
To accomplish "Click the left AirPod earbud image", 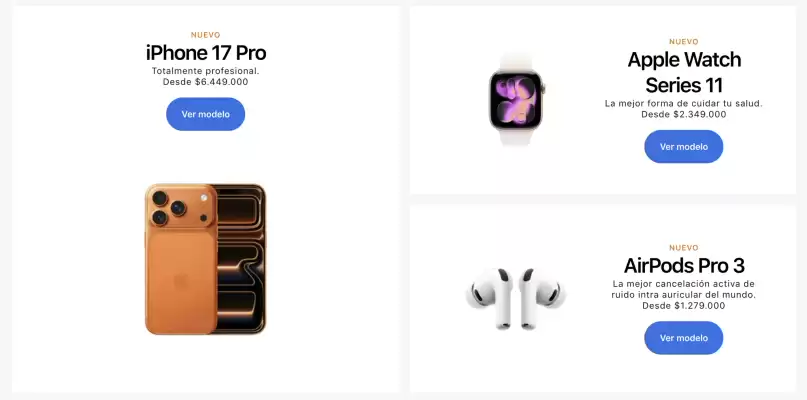I will coord(490,298).
